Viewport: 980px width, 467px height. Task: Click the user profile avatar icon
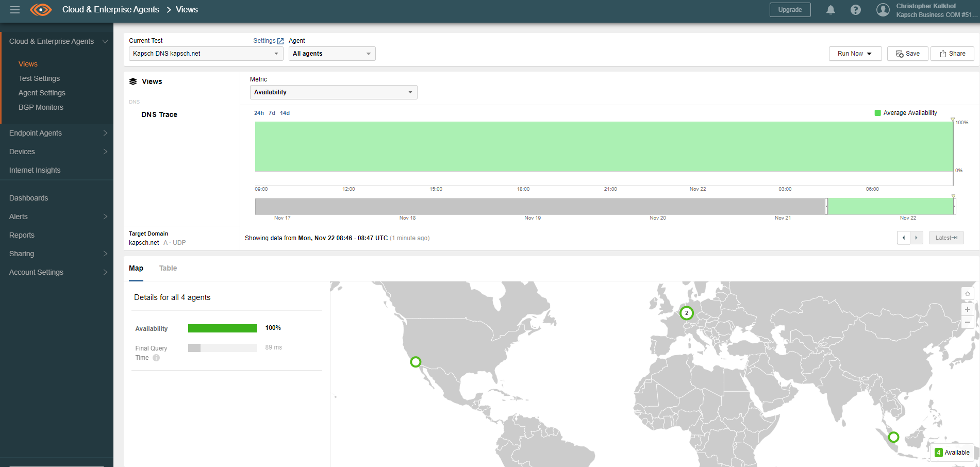(883, 10)
